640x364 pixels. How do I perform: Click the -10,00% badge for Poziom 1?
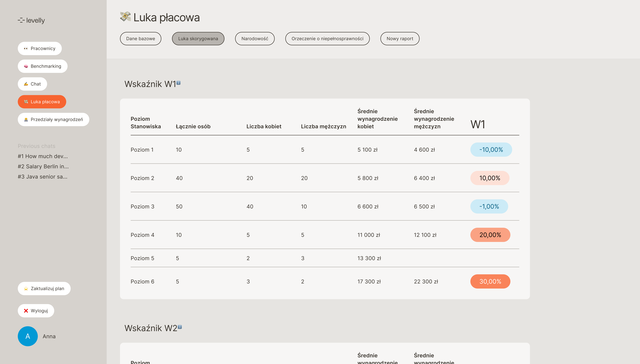click(x=491, y=150)
